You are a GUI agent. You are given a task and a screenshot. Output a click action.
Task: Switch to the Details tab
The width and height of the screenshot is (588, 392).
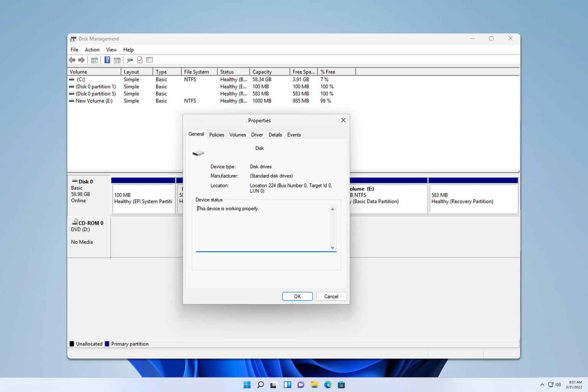[275, 135]
